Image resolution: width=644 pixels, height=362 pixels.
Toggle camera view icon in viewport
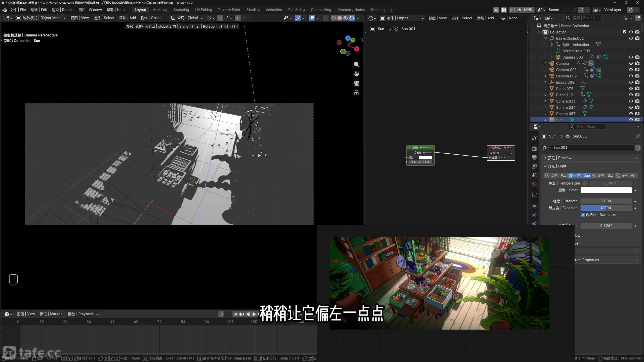point(356,83)
